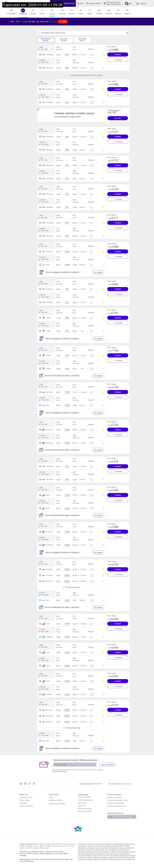
Task: Click the Facebook icon in the footer
Action: coord(21,783)
